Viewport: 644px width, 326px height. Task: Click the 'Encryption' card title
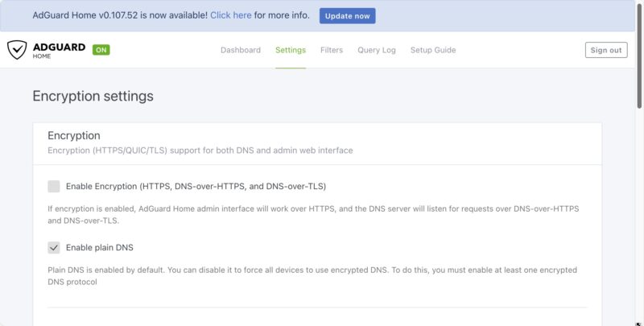click(x=74, y=136)
